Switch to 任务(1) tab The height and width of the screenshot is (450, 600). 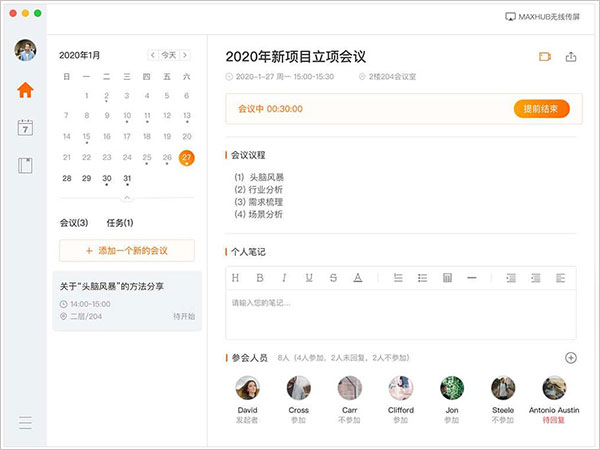click(120, 223)
